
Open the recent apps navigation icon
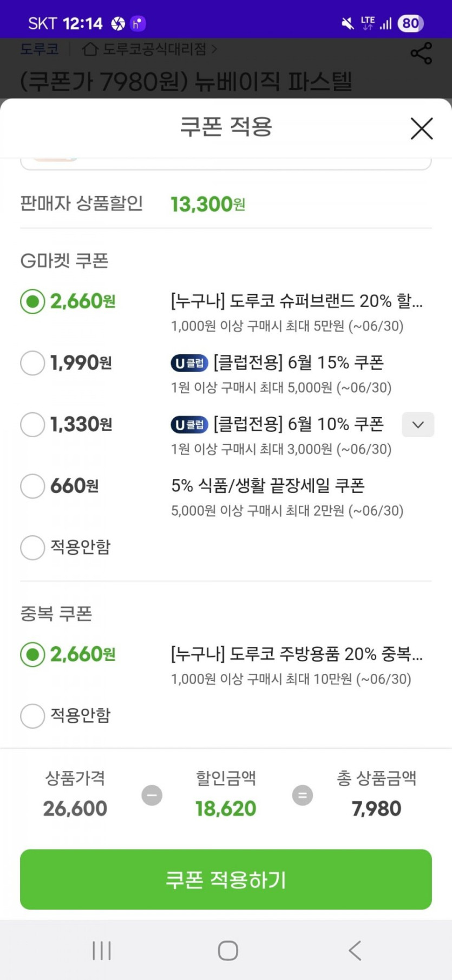click(x=102, y=950)
